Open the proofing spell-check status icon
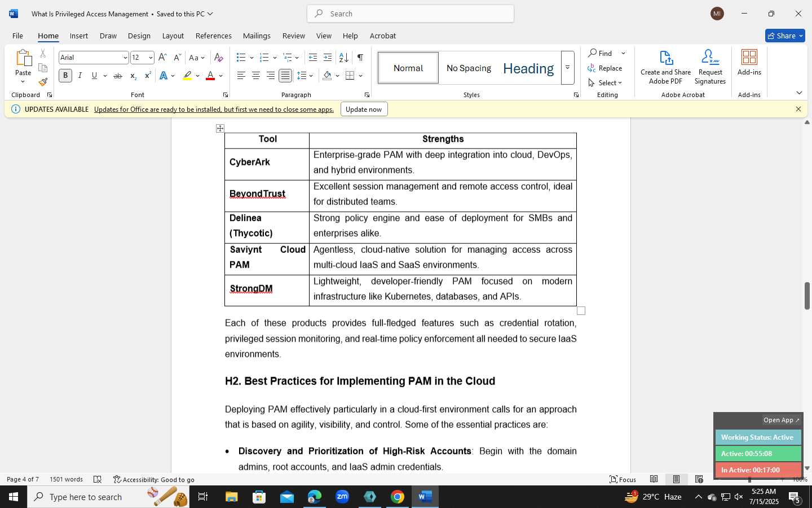Viewport: 812px width, 508px height. pyautogui.click(x=98, y=479)
